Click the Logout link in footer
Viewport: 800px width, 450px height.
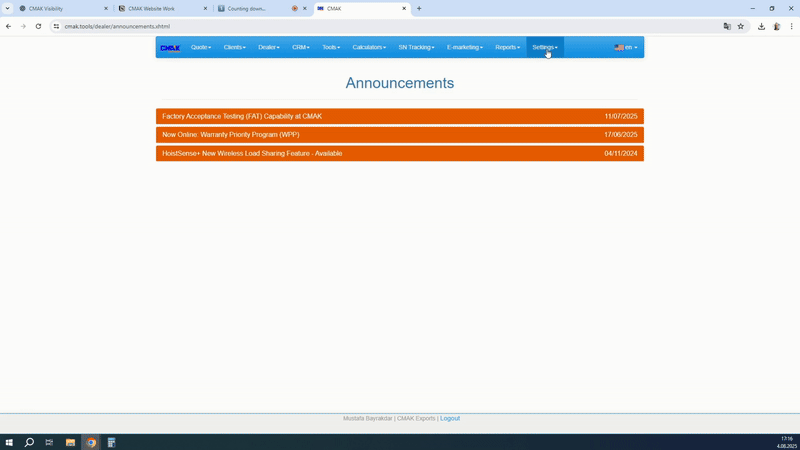pos(450,418)
